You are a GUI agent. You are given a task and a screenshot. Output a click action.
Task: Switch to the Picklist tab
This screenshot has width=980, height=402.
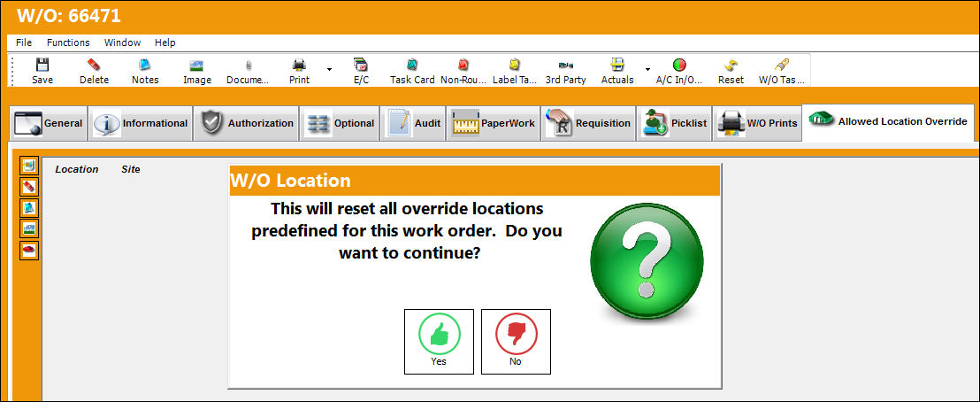[674, 123]
